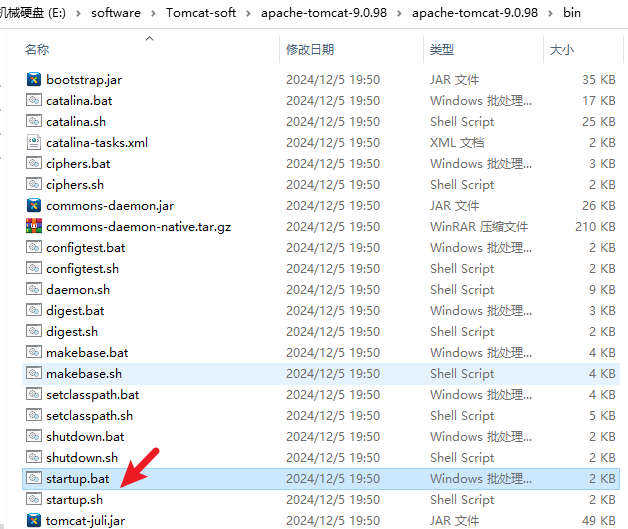Sort files by the 类型 column header
The height and width of the screenshot is (529, 628).
click(x=442, y=50)
